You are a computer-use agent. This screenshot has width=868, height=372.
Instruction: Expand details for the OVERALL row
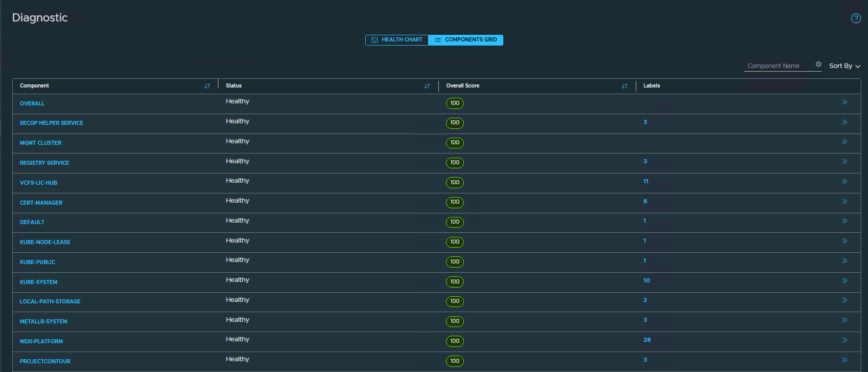click(x=844, y=102)
